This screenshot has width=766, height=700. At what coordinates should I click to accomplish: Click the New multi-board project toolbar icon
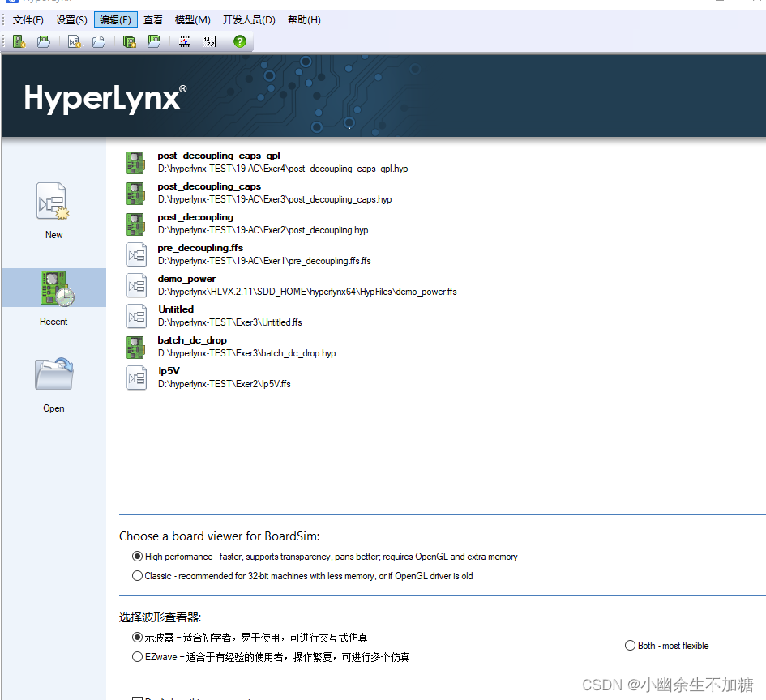click(x=130, y=41)
